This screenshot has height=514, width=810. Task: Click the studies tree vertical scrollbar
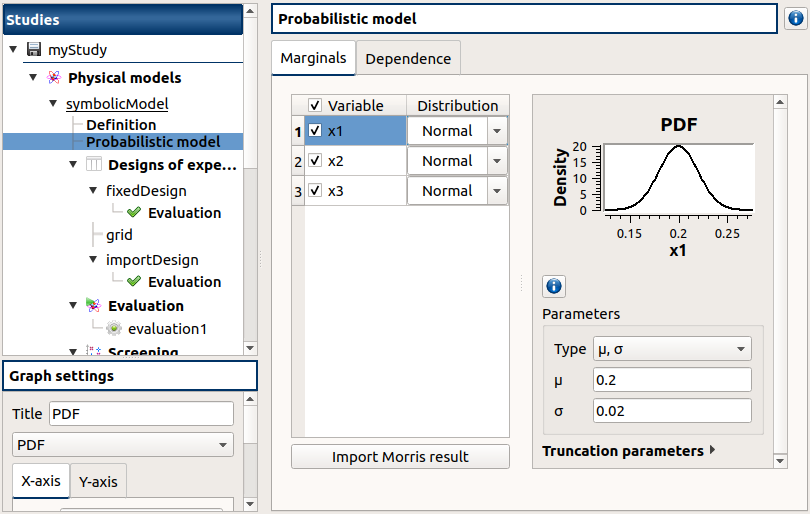click(x=251, y=200)
